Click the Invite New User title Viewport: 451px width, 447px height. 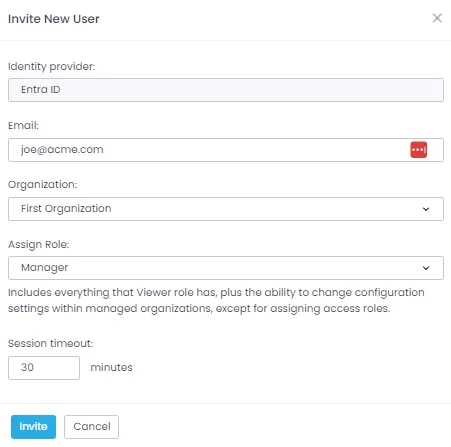(x=54, y=19)
